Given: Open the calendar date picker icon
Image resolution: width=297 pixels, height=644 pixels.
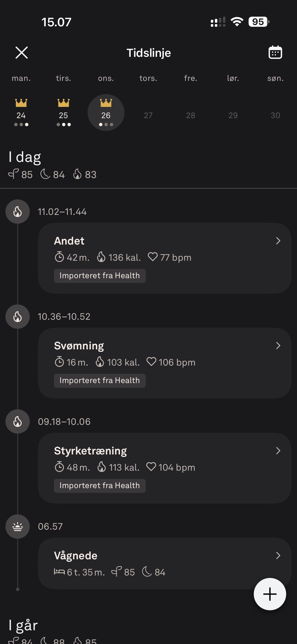Looking at the screenshot, I should point(275,53).
